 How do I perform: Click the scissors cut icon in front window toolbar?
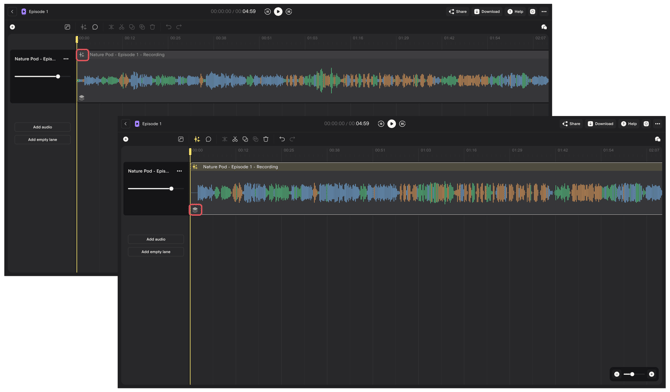(235, 139)
